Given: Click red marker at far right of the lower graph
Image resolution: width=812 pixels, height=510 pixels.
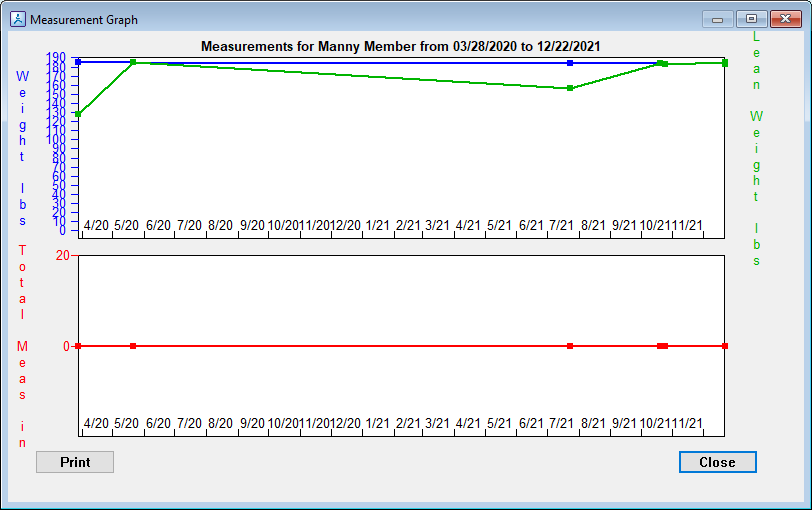Looking at the screenshot, I should (724, 346).
